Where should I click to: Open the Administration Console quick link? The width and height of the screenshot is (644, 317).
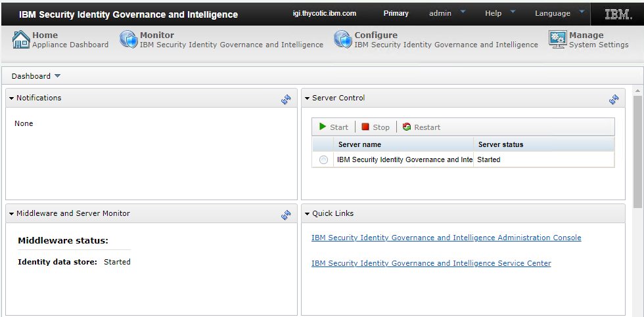pos(446,238)
